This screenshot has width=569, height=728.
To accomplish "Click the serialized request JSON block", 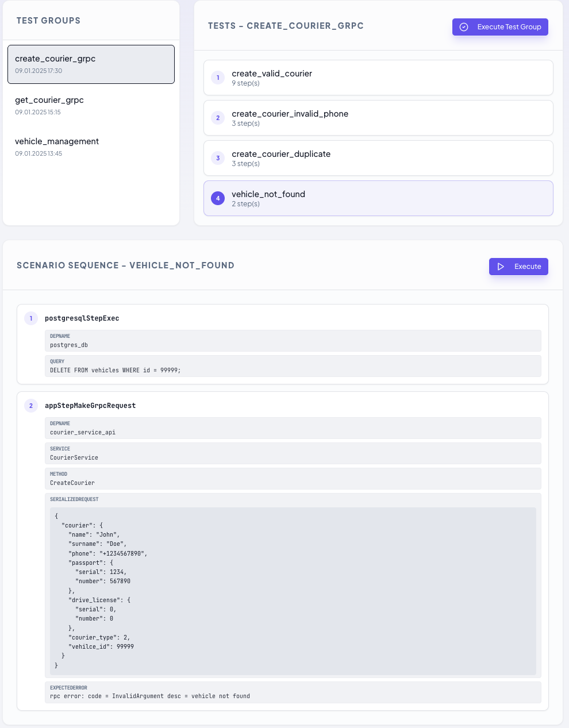I will pyautogui.click(x=293, y=591).
